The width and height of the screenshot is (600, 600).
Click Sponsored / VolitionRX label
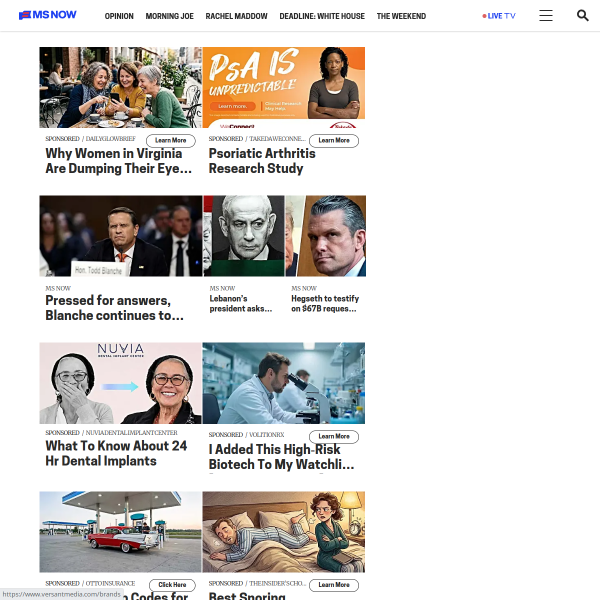pyautogui.click(x=246, y=435)
